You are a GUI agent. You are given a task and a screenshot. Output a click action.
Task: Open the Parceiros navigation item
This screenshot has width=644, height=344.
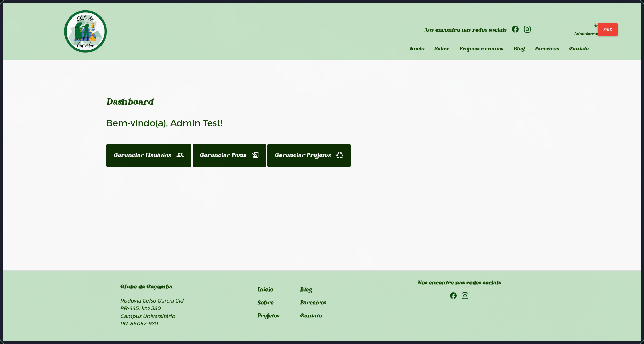[x=547, y=48]
